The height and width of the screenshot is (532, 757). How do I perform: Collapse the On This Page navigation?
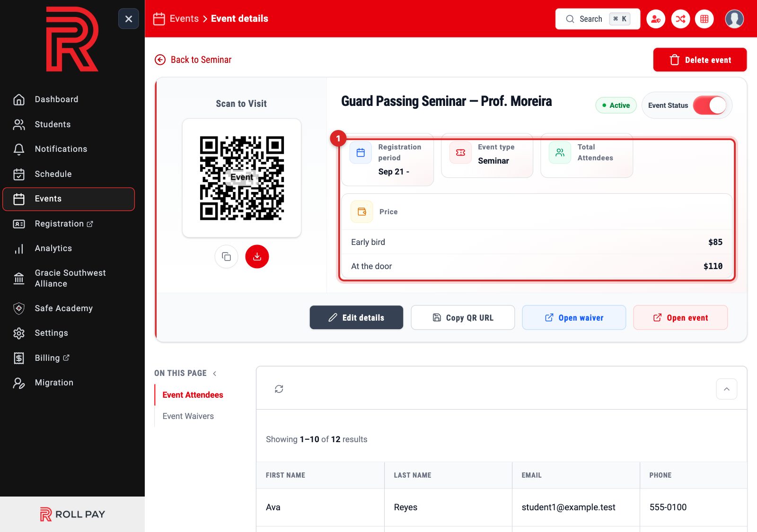click(215, 374)
